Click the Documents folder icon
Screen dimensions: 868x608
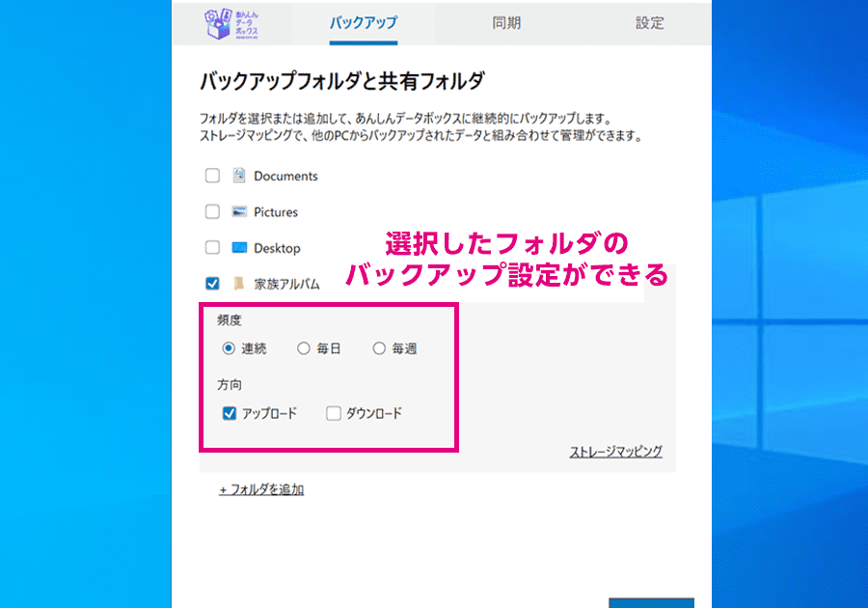[x=239, y=176]
